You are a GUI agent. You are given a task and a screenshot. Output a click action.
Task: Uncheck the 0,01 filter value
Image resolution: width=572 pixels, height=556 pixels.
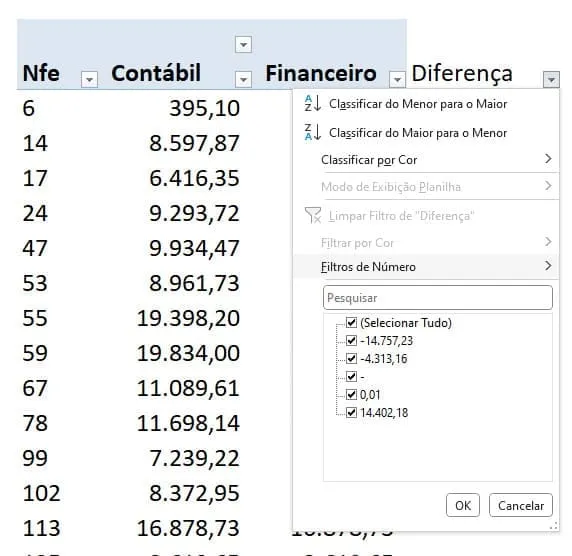tap(351, 394)
